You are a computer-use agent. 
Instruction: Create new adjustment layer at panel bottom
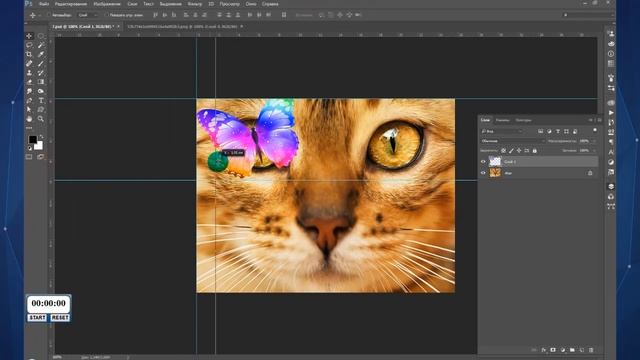pos(563,350)
